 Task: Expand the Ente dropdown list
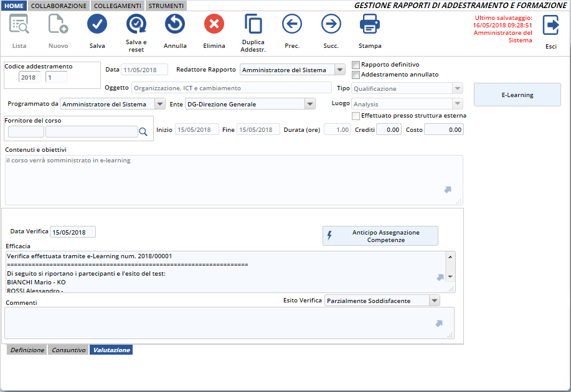click(x=309, y=104)
